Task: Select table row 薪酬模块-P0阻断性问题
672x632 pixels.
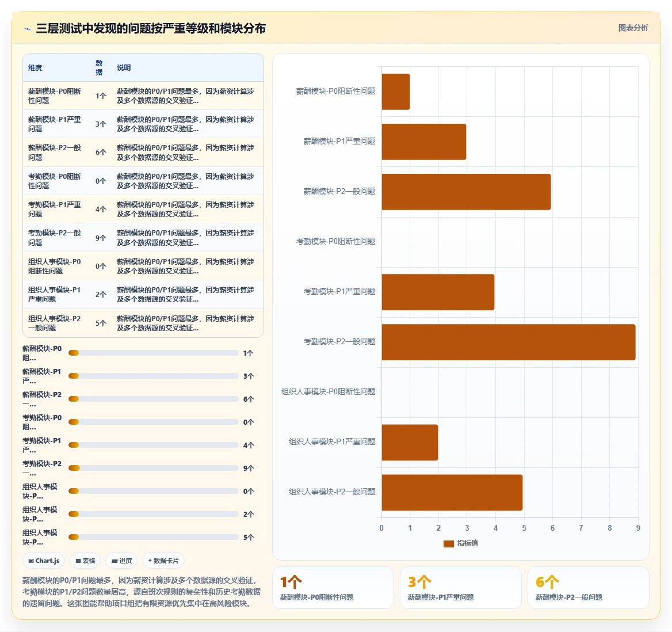Action: point(143,96)
